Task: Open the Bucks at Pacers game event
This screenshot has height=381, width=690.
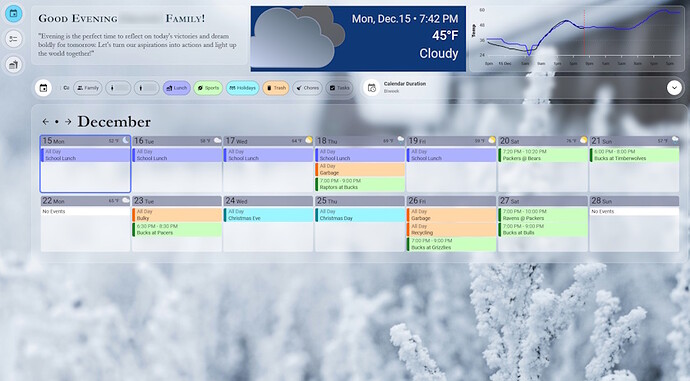Action: pyautogui.click(x=177, y=229)
